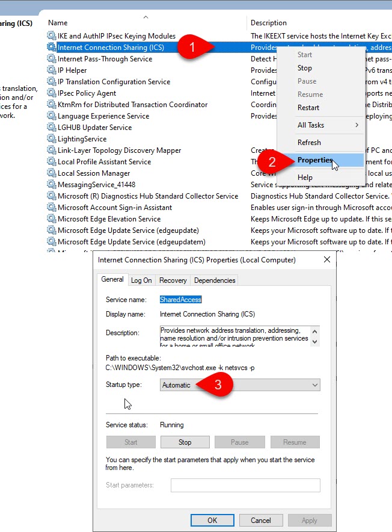Viewport: 392px width, 532px height.
Task: Choose Restart in the context menu
Action: click(308, 108)
